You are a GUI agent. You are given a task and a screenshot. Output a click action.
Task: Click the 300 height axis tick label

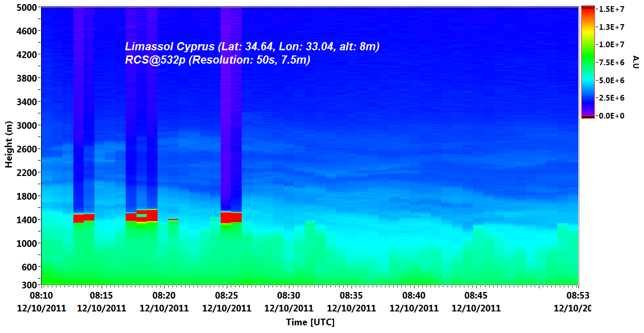coord(29,285)
